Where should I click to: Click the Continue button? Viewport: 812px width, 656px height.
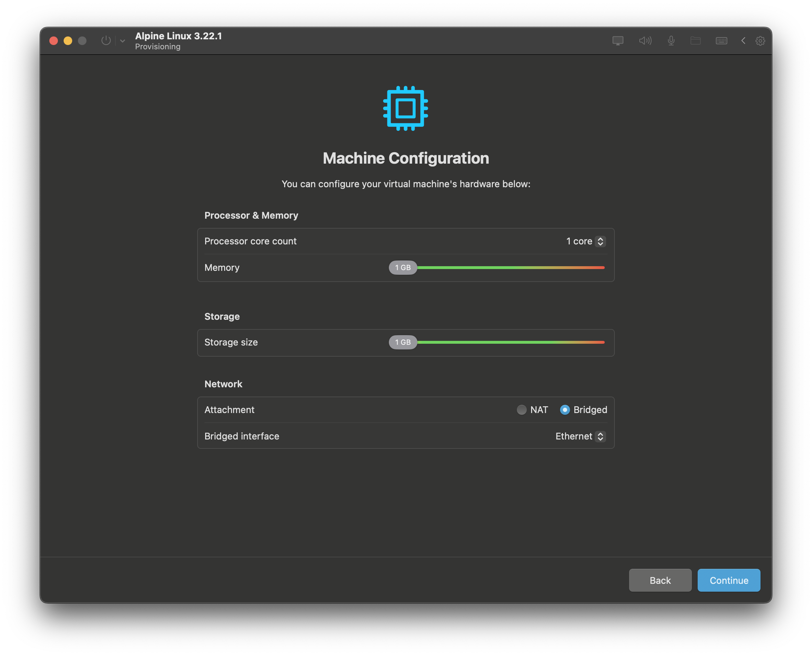pyautogui.click(x=728, y=580)
